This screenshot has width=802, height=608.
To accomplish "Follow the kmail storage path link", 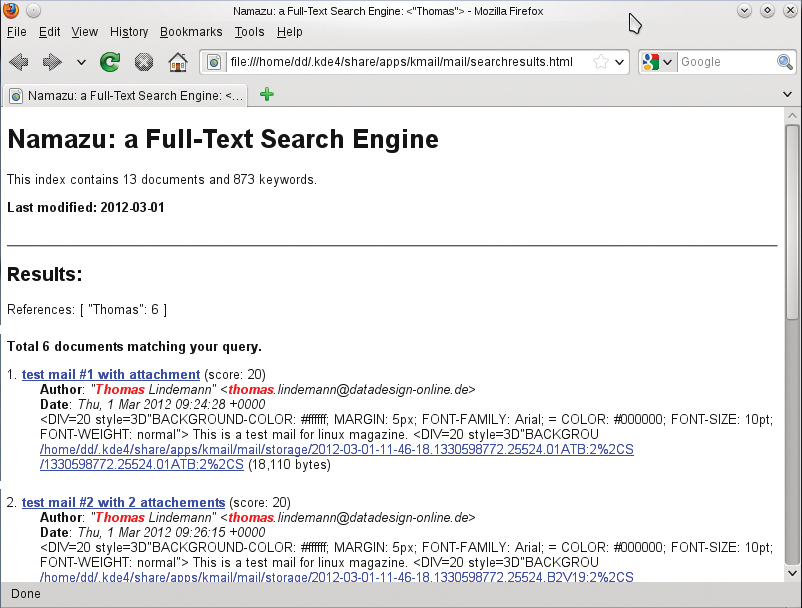I will [335, 449].
